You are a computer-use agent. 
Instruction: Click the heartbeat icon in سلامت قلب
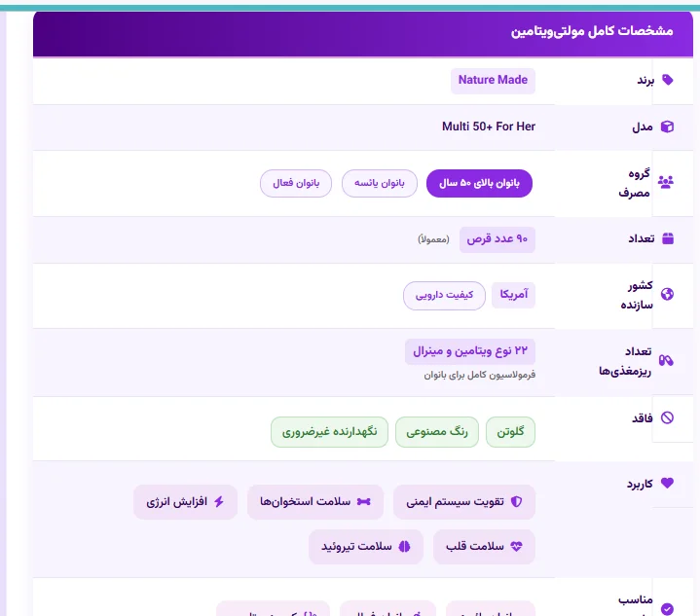(517, 546)
